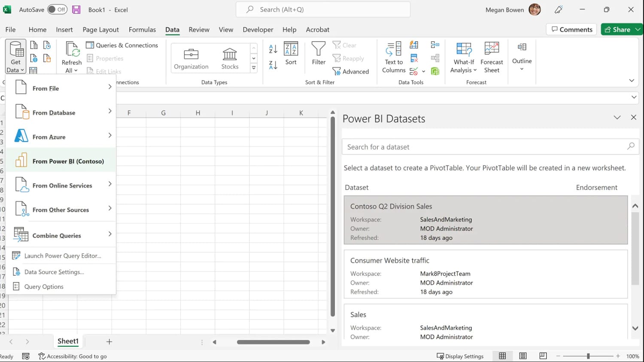Launch Power Query Editor

[61, 256]
